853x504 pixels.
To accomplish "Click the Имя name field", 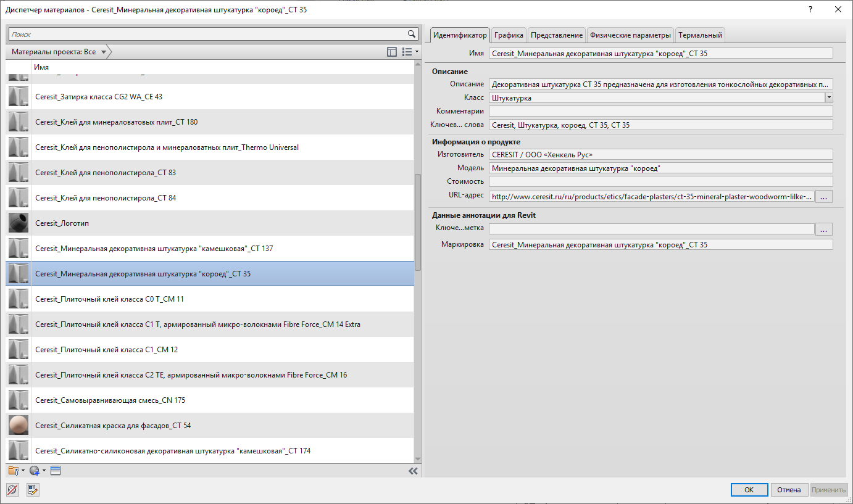I will (x=660, y=54).
